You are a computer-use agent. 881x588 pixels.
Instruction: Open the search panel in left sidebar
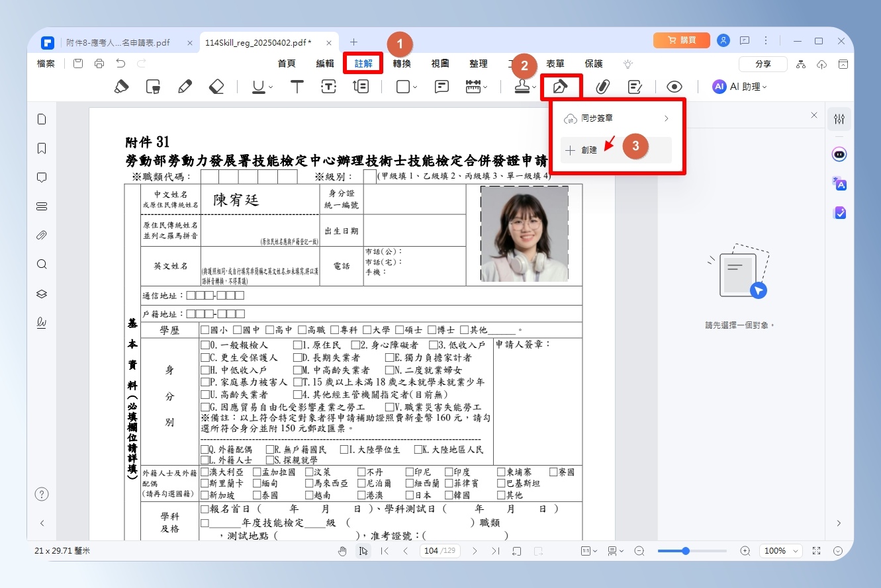(x=42, y=265)
